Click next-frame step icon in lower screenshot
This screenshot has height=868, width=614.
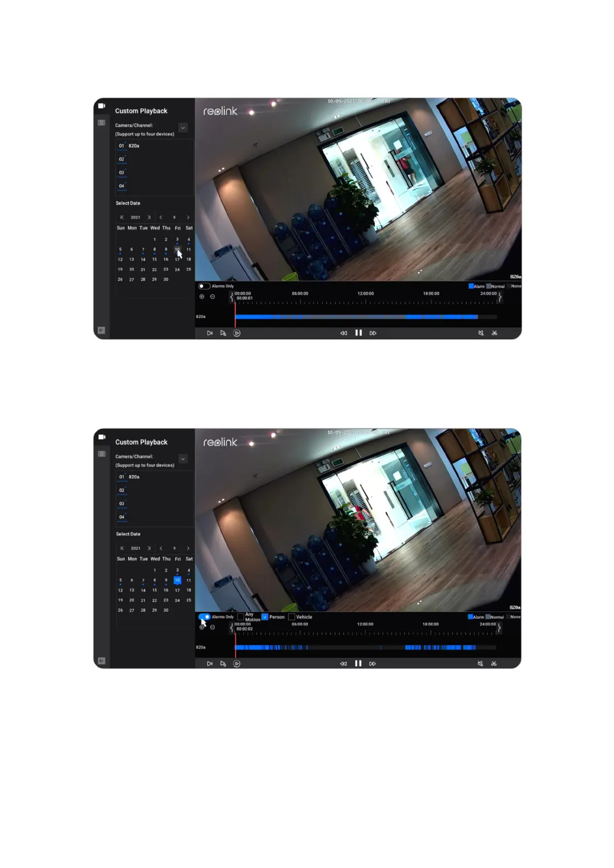click(210, 663)
